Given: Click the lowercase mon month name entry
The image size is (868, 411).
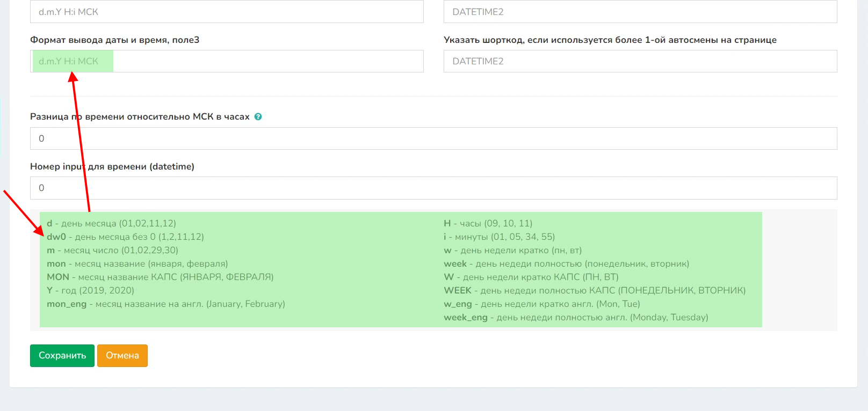Looking at the screenshot, I should tap(137, 263).
